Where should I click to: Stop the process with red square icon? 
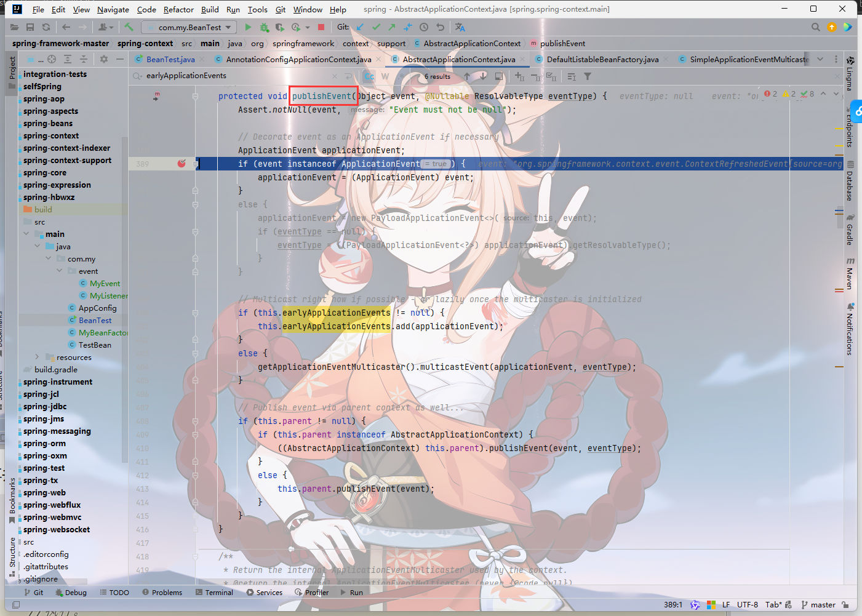321,27
